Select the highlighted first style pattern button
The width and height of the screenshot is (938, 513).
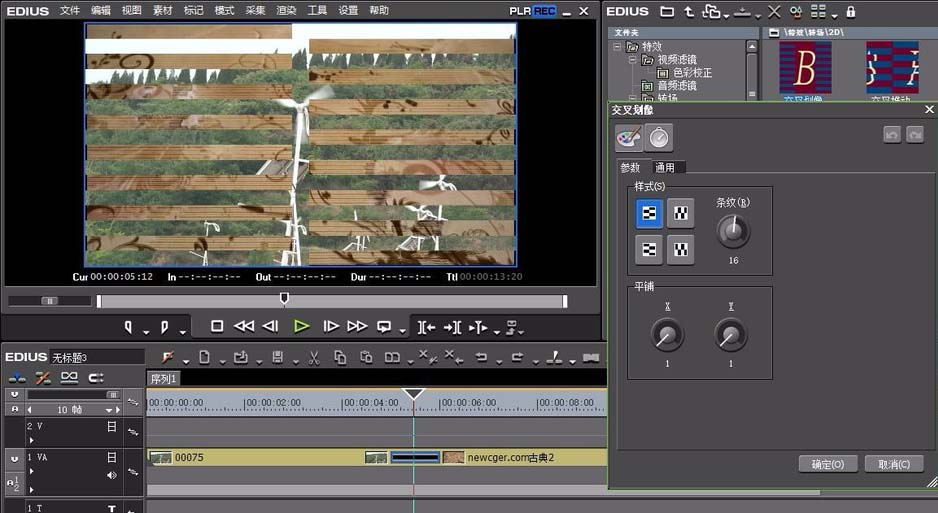pyautogui.click(x=648, y=212)
